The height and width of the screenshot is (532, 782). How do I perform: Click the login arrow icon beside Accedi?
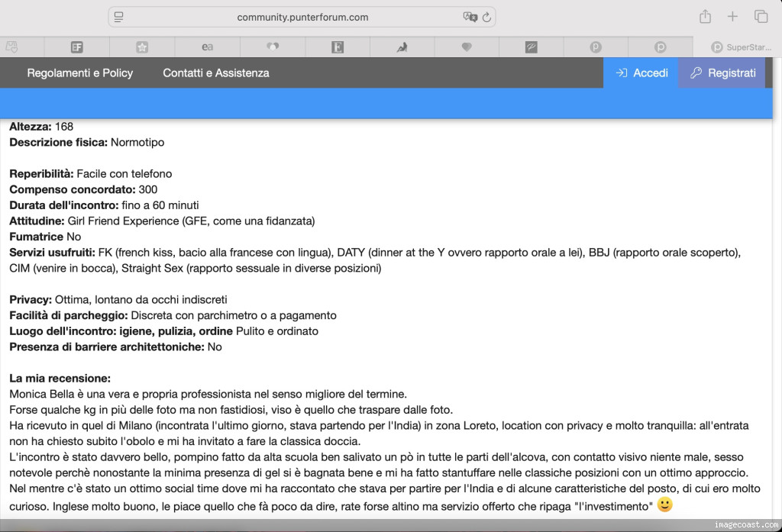[x=622, y=73]
